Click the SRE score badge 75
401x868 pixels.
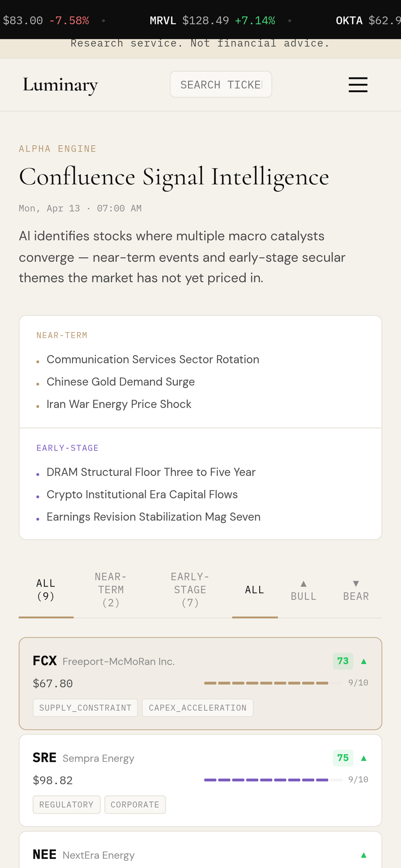click(x=343, y=758)
